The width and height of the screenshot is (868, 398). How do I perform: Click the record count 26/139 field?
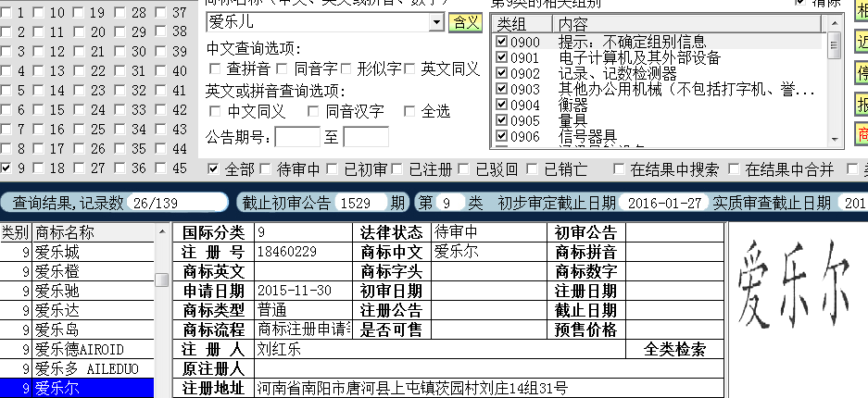pyautogui.click(x=177, y=203)
